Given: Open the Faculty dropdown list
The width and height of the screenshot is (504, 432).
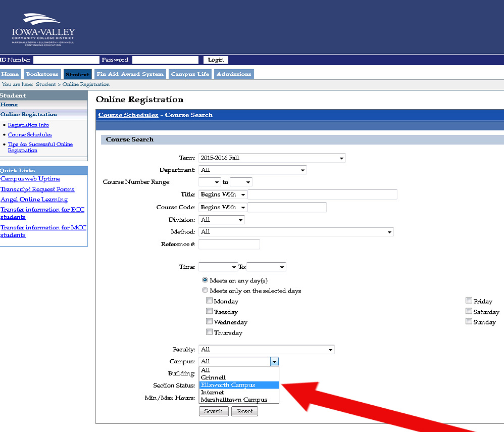Looking at the screenshot, I should pyautogui.click(x=267, y=350).
